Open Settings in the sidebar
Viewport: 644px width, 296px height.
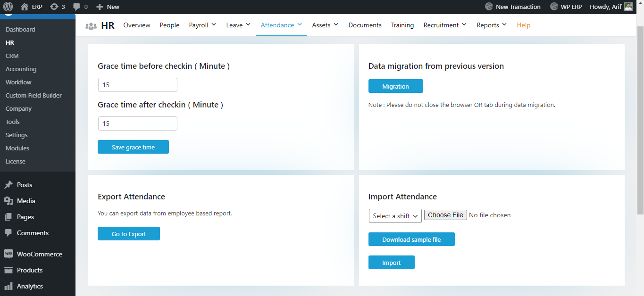pyautogui.click(x=17, y=135)
